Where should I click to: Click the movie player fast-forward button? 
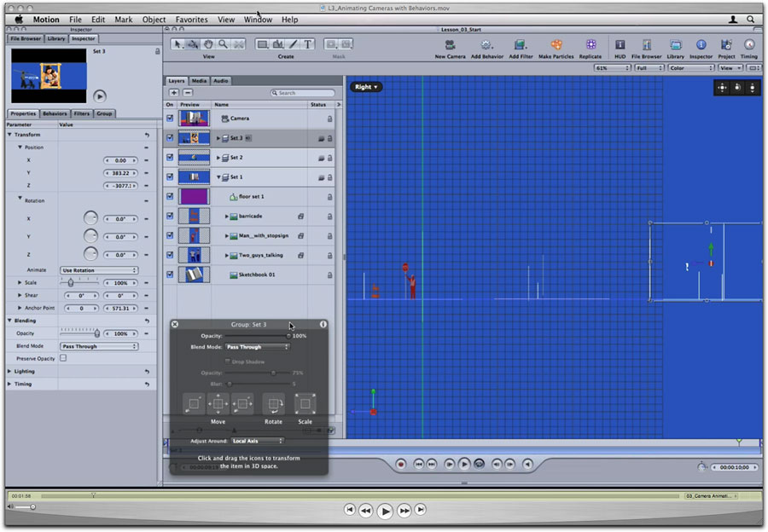click(404, 511)
